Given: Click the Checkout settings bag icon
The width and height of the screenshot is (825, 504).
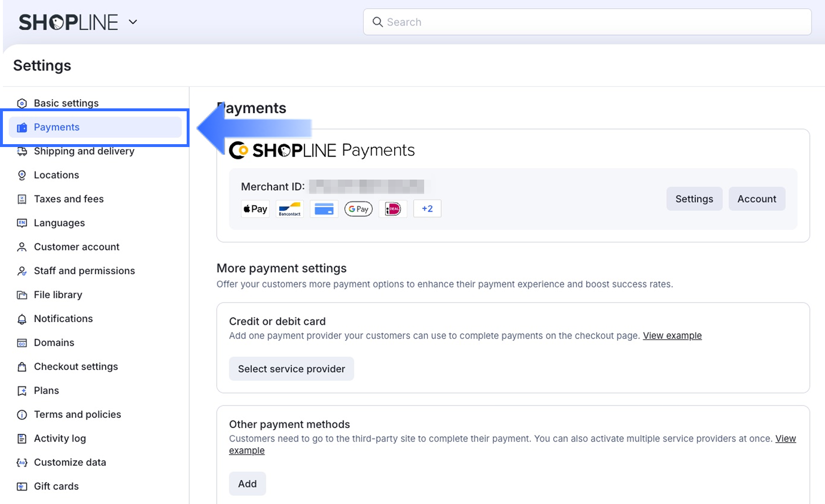Looking at the screenshot, I should coord(22,367).
